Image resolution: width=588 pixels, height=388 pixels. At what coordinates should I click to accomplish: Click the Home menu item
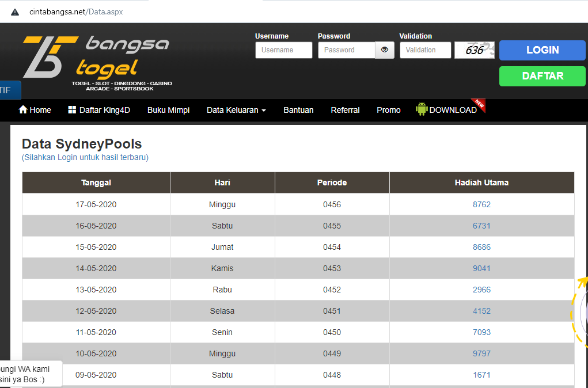[x=35, y=110]
